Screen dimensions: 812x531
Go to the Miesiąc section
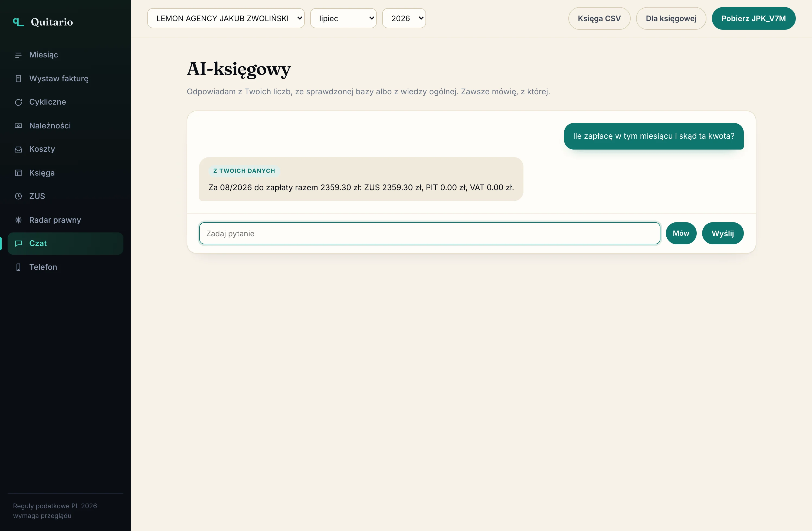65,55
